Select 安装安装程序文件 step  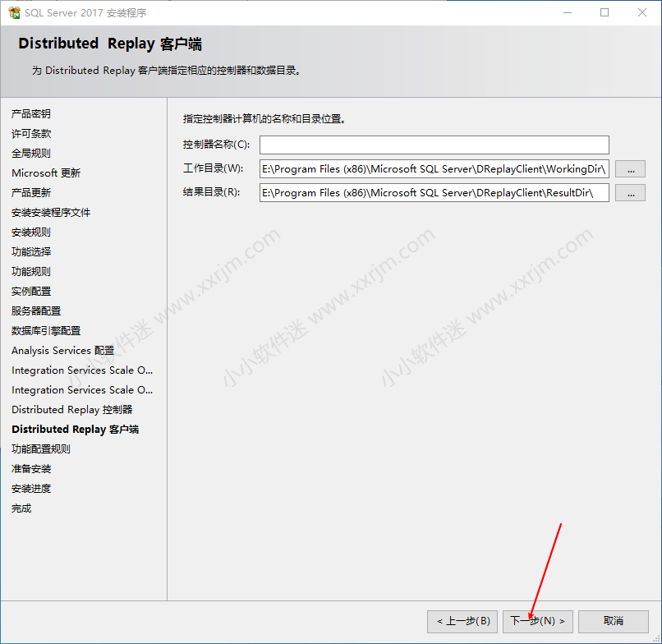click(51, 213)
